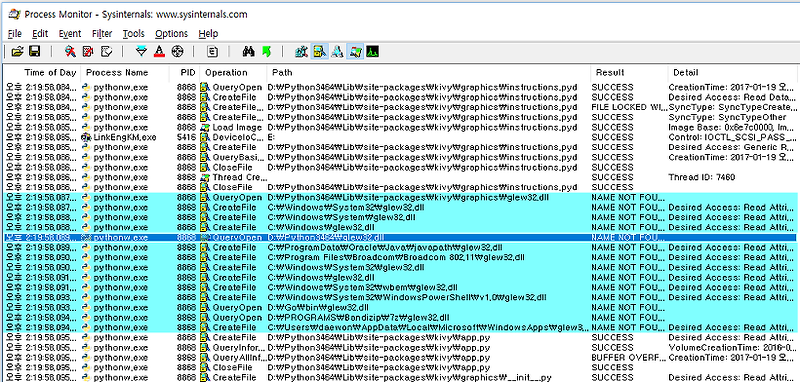Click the Result column header
Image resolution: width=800 pixels, height=382 pixels.
(610, 72)
